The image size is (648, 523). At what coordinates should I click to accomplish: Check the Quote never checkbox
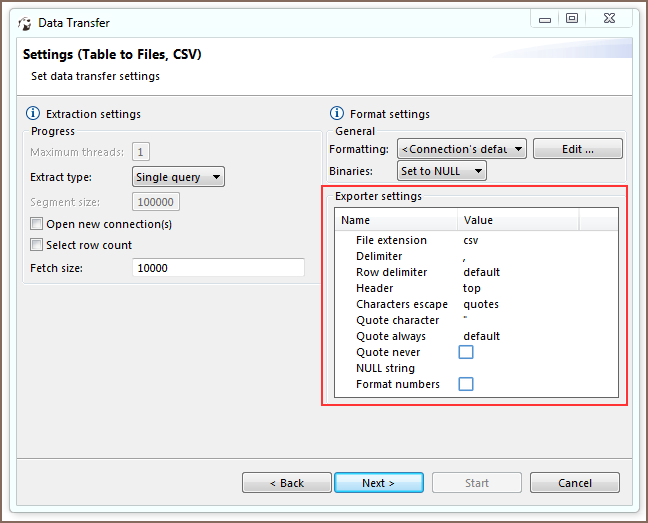click(x=465, y=352)
